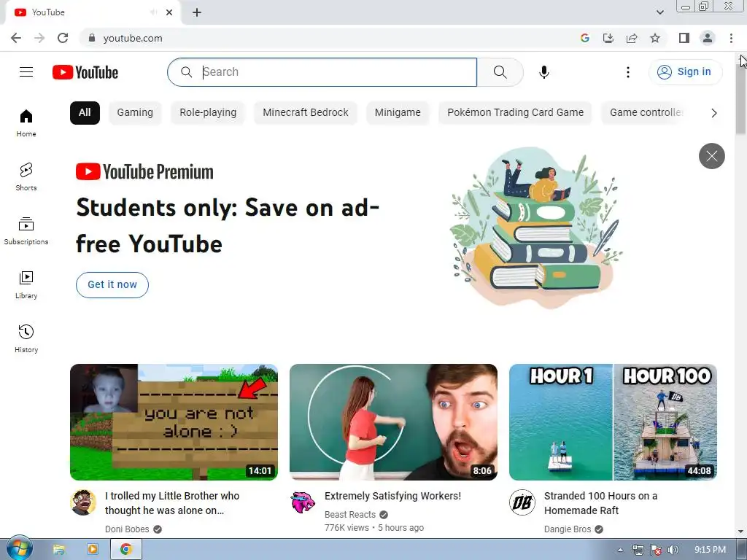Expand the tab search dropdown arrow
747x560 pixels.
(659, 12)
